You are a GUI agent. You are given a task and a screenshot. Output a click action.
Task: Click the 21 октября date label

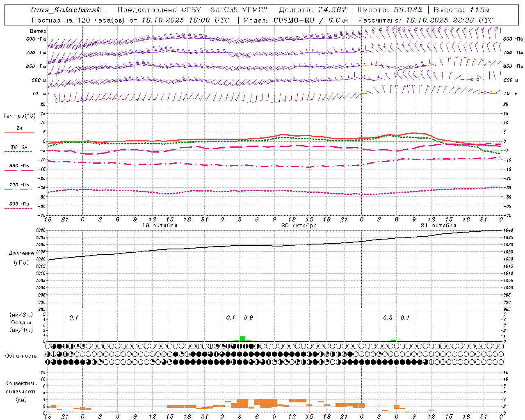(x=438, y=226)
